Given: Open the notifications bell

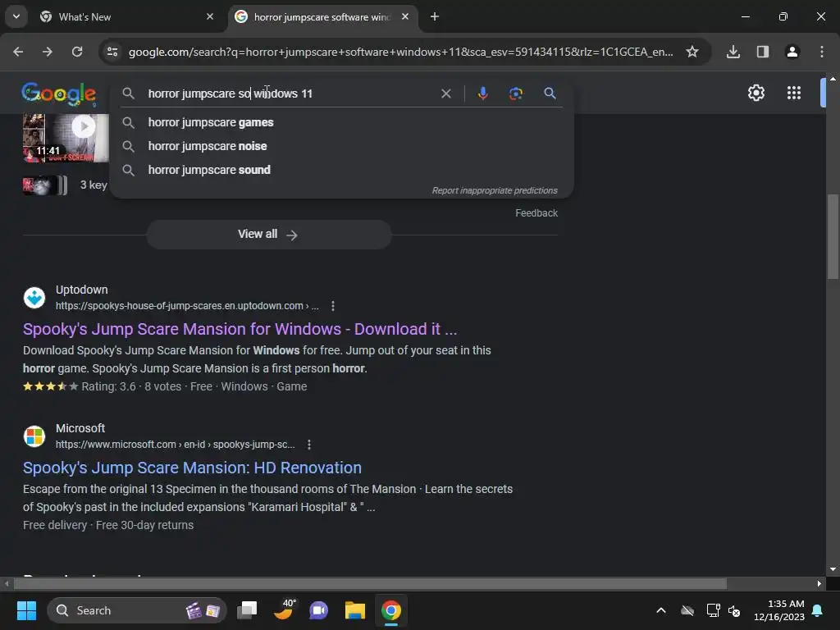Looking at the screenshot, I should point(818,610).
